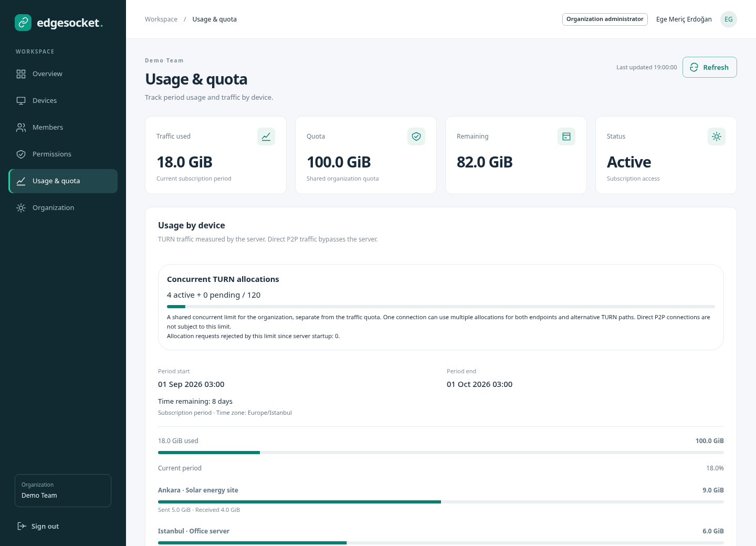Click the Devices monitor icon
This screenshot has height=546, width=756.
[21, 101]
